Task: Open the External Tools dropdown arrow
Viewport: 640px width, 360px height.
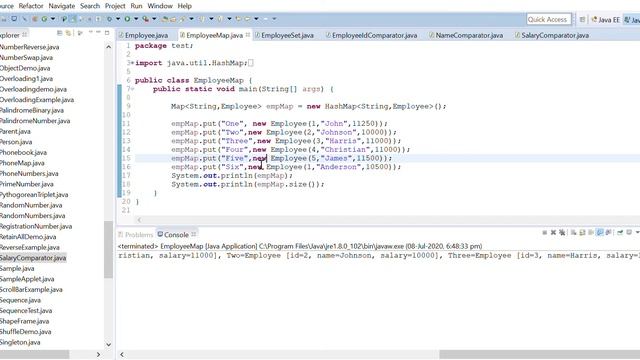Action: pos(154,19)
